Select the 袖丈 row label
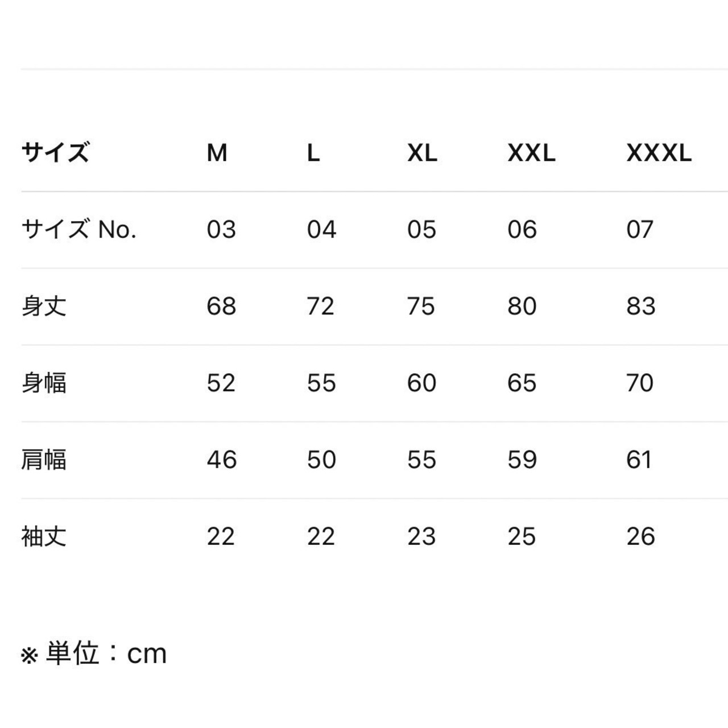Image resolution: width=728 pixels, height=728 pixels. 44,536
